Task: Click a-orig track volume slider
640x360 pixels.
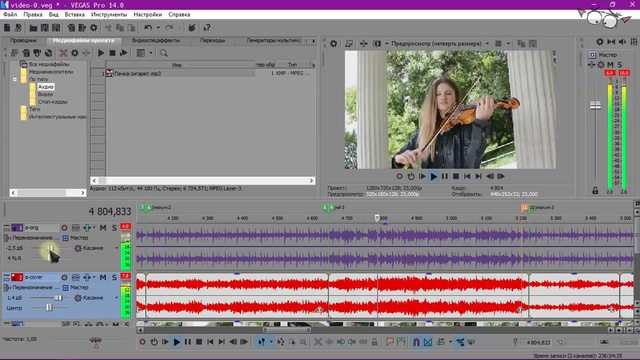Action: point(50,248)
